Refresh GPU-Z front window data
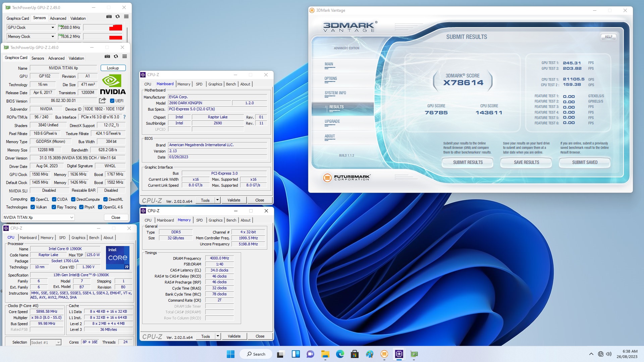 pos(116,56)
